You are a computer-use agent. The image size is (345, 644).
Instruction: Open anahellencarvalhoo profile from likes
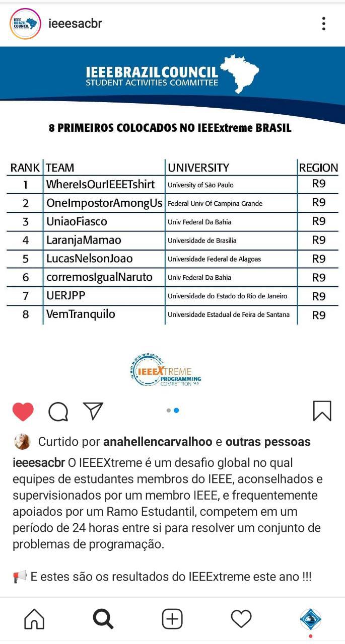[158, 442]
